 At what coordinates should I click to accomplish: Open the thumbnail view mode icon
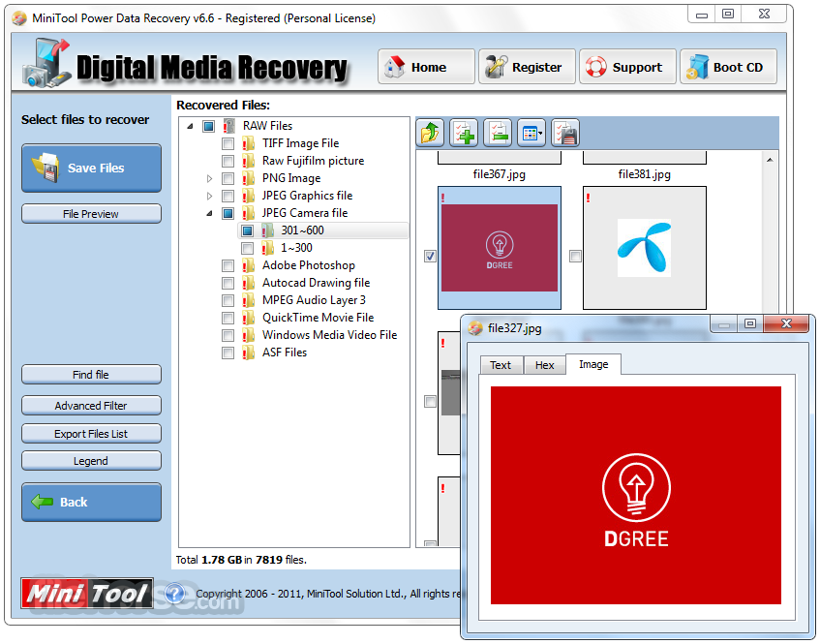(x=531, y=133)
